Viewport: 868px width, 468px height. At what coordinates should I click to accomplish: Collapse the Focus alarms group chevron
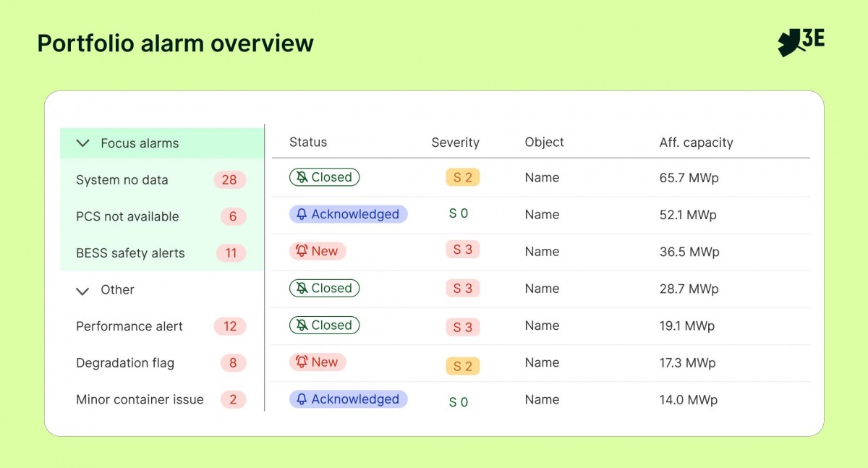[x=83, y=143]
